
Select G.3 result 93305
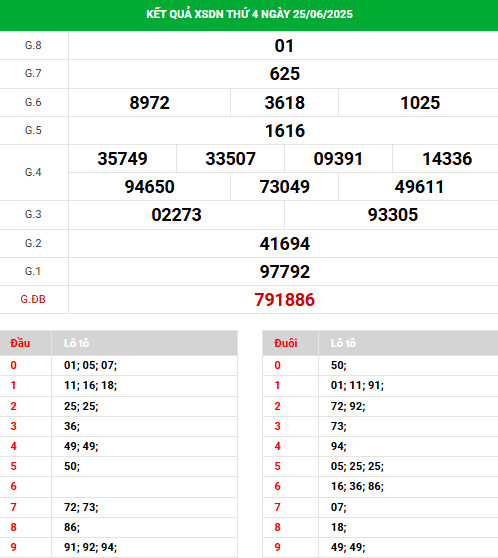pos(393,215)
